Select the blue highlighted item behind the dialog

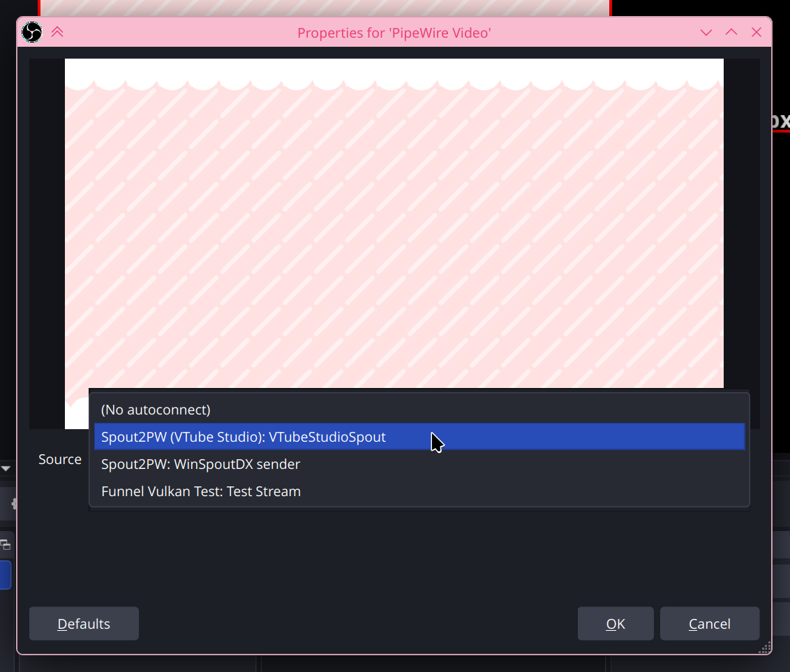6,575
